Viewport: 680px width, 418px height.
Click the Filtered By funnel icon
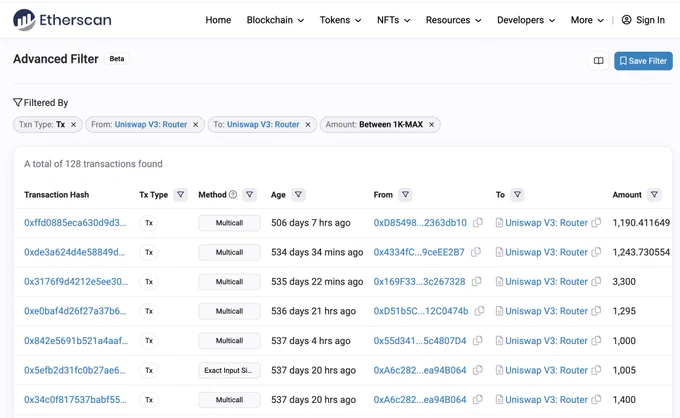[17, 102]
